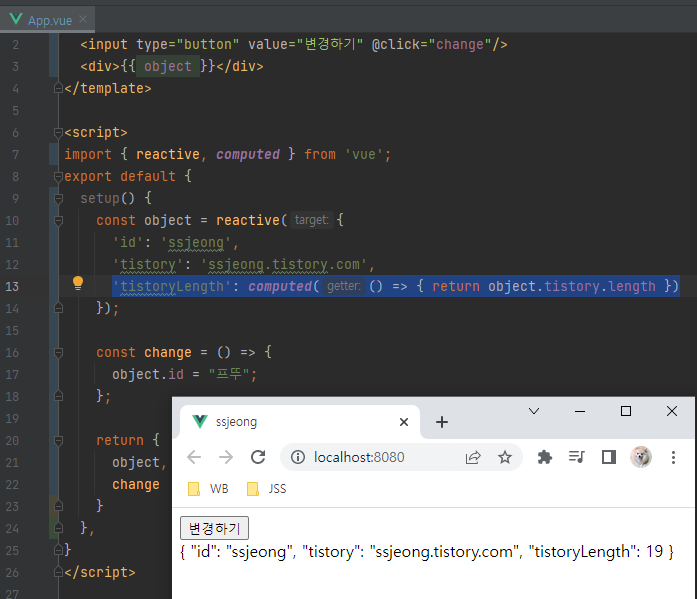Go back in the browser
Viewport: 697px width, 599px height.
(x=194, y=457)
